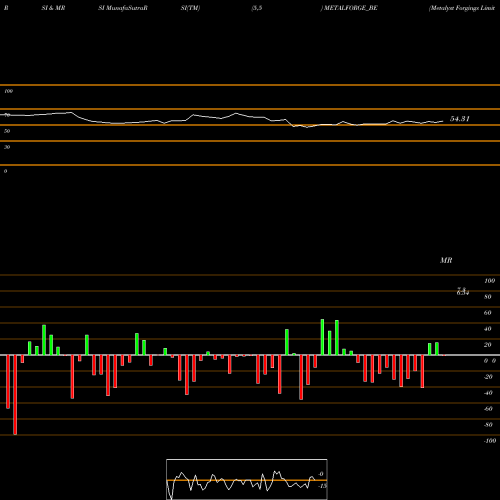This screenshot has height=500, width=500.
Task: Click the -60 axis label in MR chart
Action: (x=488, y=409)
